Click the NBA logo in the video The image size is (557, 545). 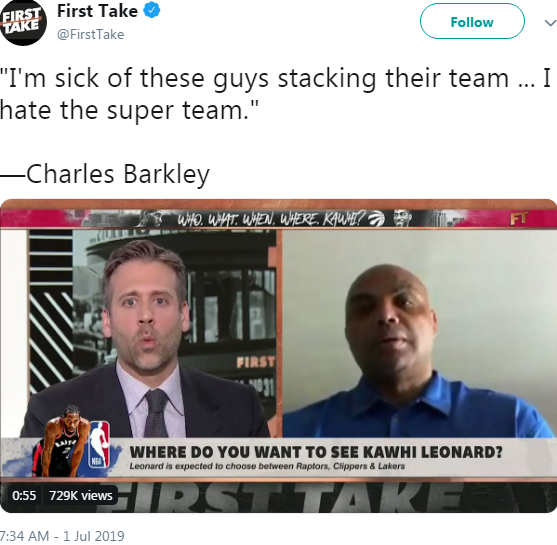tap(99, 445)
